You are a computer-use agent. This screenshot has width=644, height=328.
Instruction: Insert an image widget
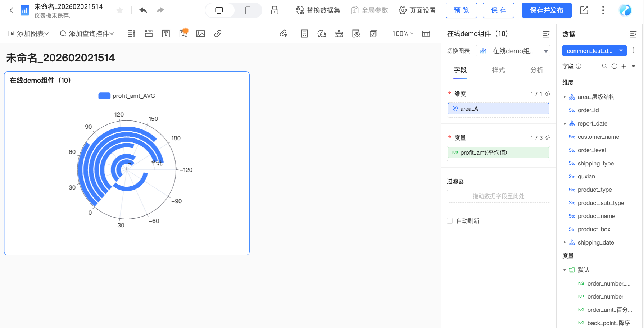tap(200, 34)
